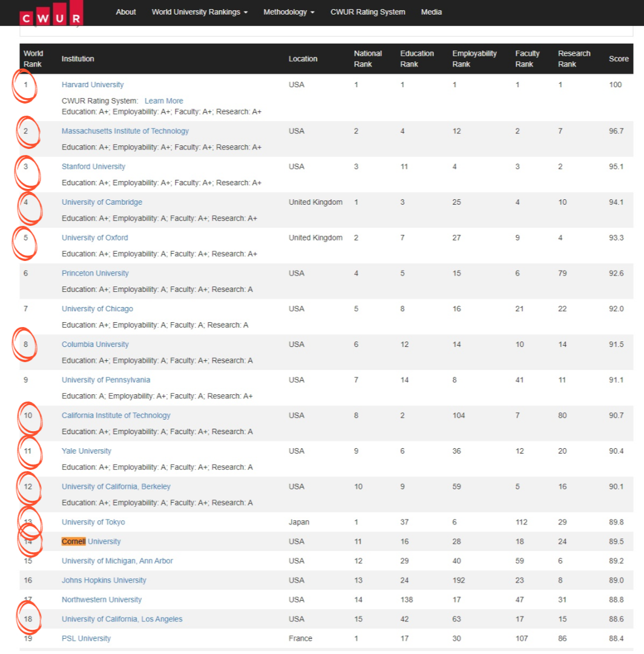
Task: Click Oxford's score 93.3
Action: click(x=616, y=238)
